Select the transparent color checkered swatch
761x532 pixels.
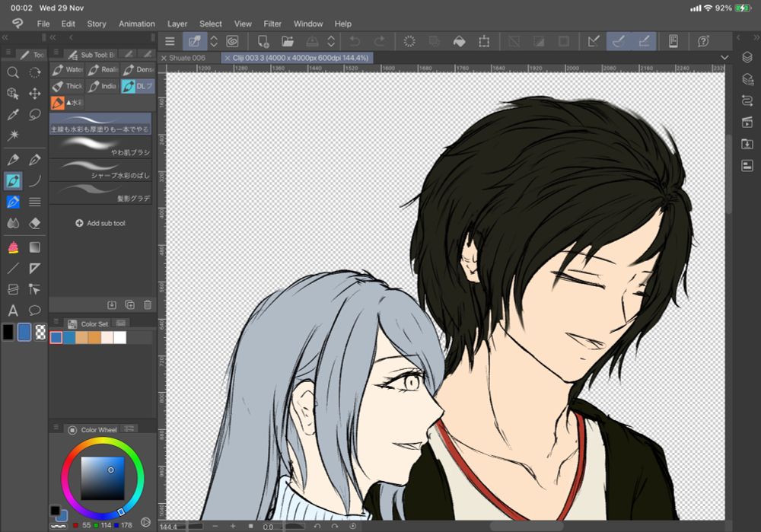(x=40, y=332)
